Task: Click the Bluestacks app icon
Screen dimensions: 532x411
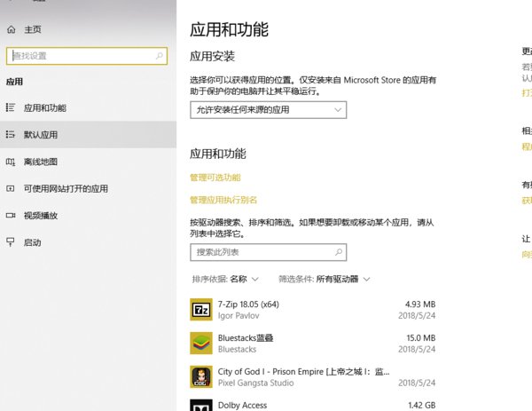Action: [x=201, y=343]
